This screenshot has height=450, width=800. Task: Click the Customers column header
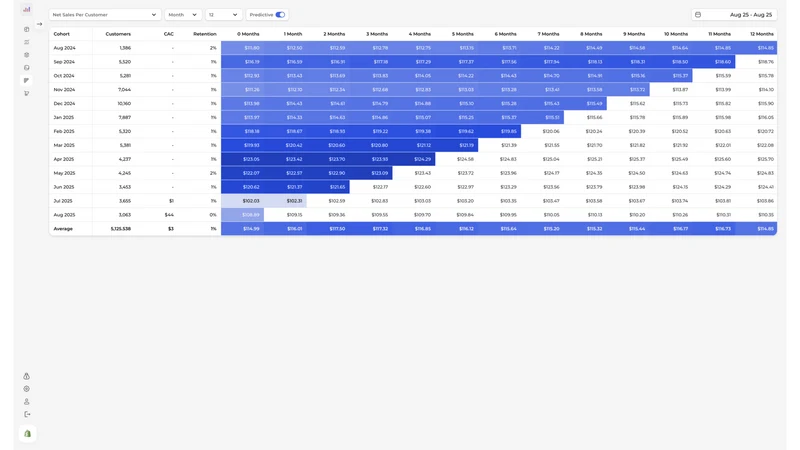tap(118, 34)
